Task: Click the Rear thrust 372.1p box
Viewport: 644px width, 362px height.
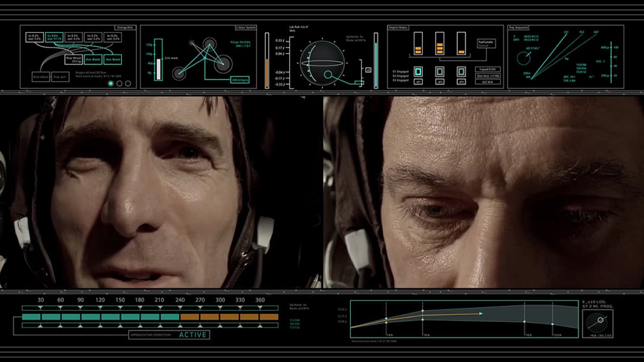Action: click(73, 59)
